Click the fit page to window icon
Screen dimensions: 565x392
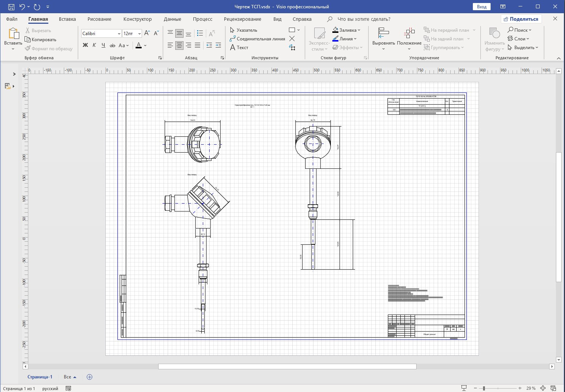point(543,388)
